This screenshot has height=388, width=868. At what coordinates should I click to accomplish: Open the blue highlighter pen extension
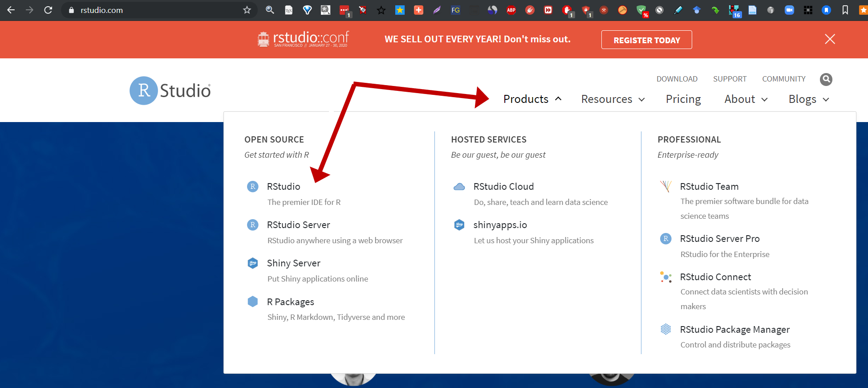tap(678, 10)
